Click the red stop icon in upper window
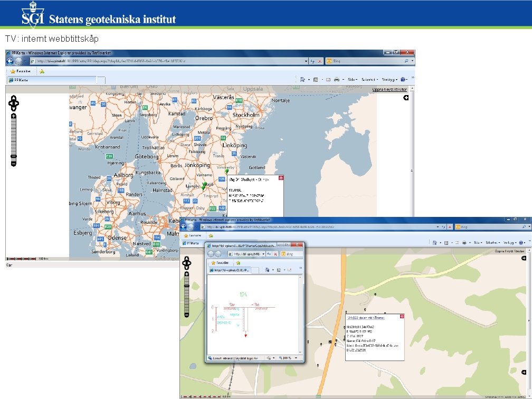 [320, 61]
